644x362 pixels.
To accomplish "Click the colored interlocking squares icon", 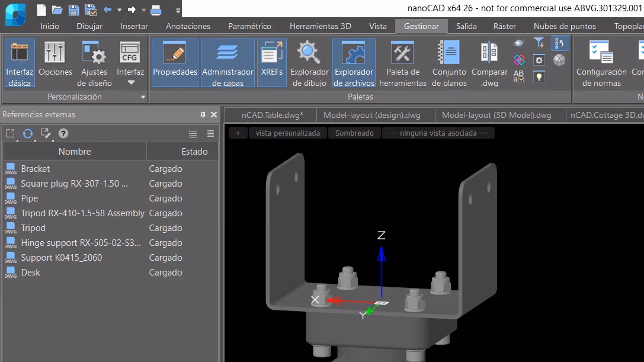I will click(x=519, y=60).
